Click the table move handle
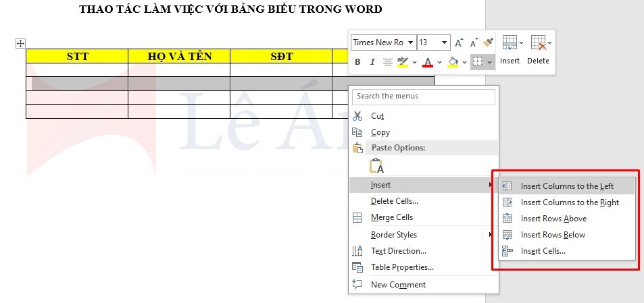The width and height of the screenshot is (644, 303). click(20, 43)
